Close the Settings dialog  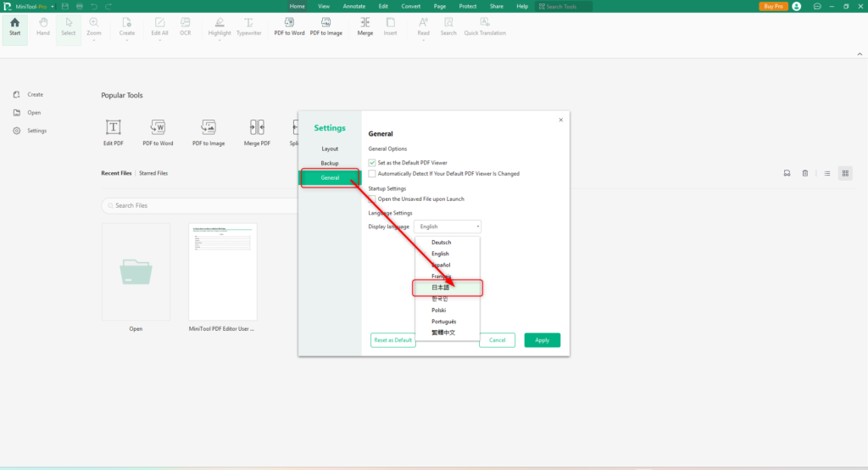coord(561,120)
